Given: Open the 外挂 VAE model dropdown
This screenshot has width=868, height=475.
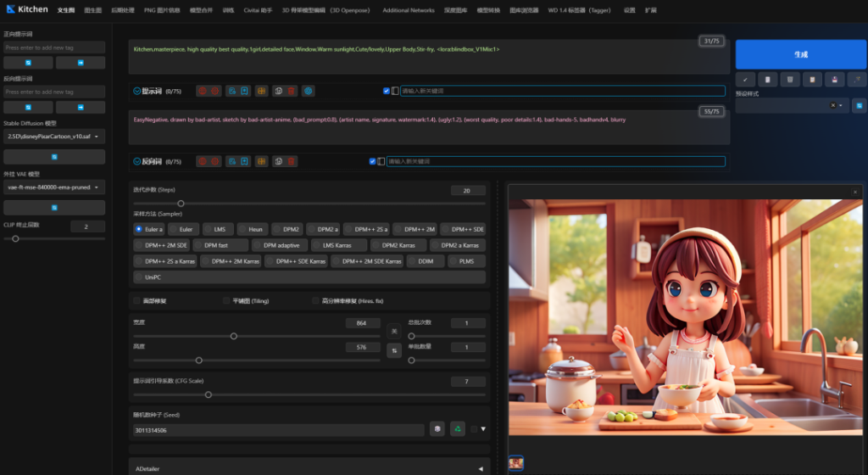Looking at the screenshot, I should [54, 187].
